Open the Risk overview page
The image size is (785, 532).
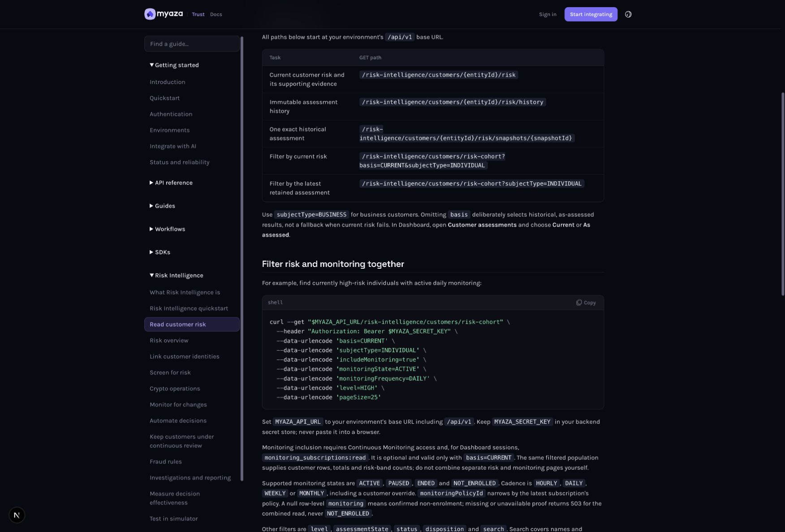pos(169,341)
